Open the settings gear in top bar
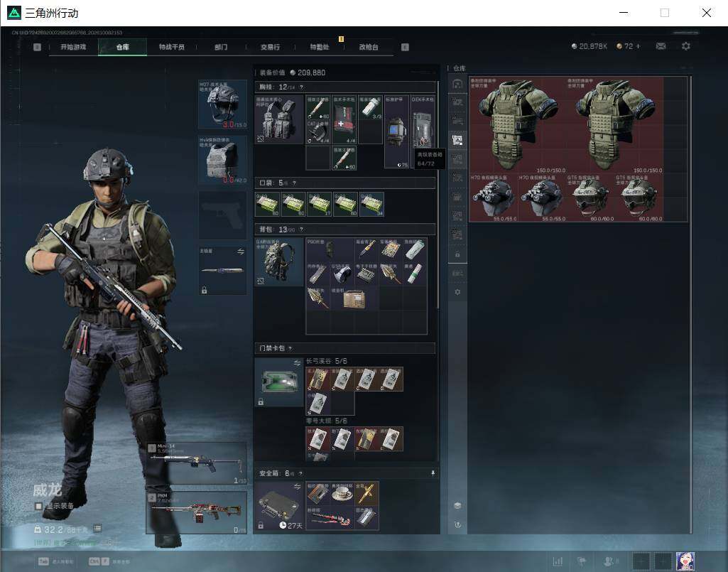This screenshot has width=728, height=572. 686,46
